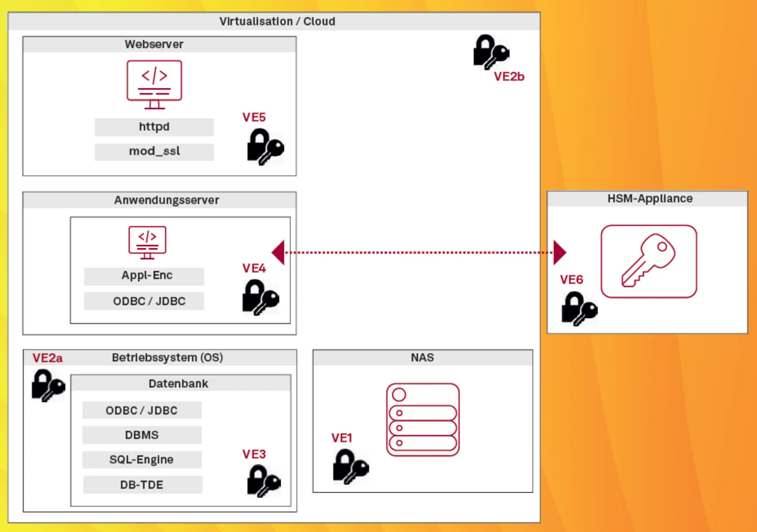Click the VE4 lock and key icon

point(260,297)
